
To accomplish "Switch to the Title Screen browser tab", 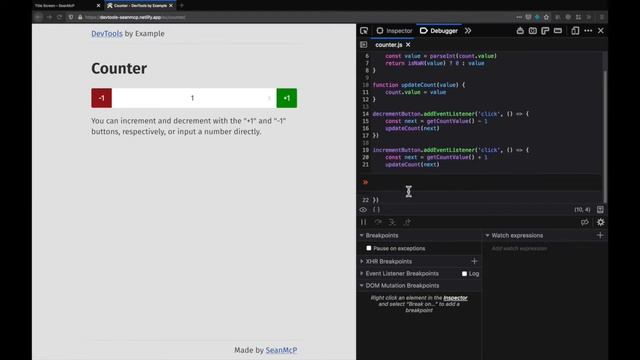I will 67,6.
